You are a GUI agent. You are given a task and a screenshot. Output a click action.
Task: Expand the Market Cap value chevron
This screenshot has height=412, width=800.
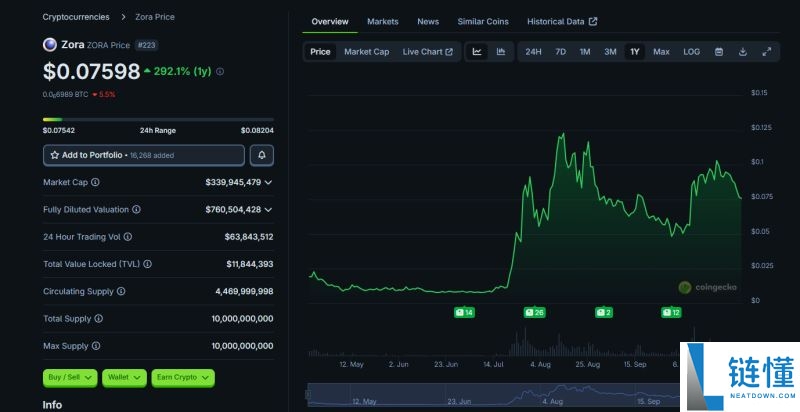(x=268, y=182)
